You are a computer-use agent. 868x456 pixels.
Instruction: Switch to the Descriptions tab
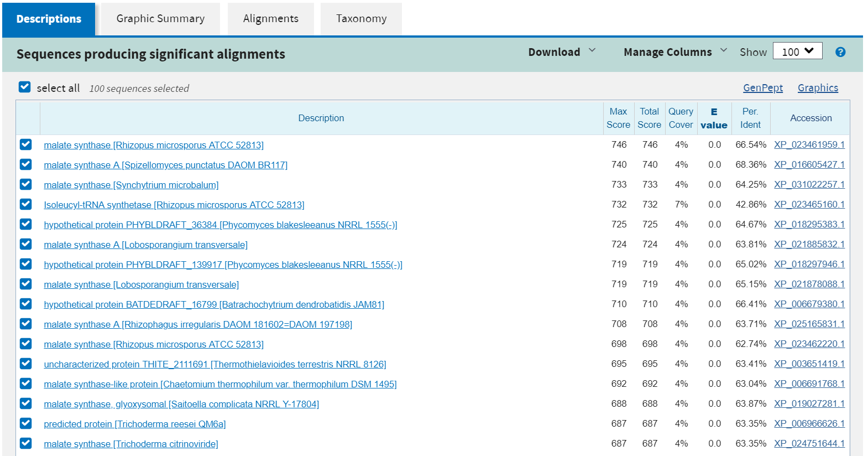49,19
